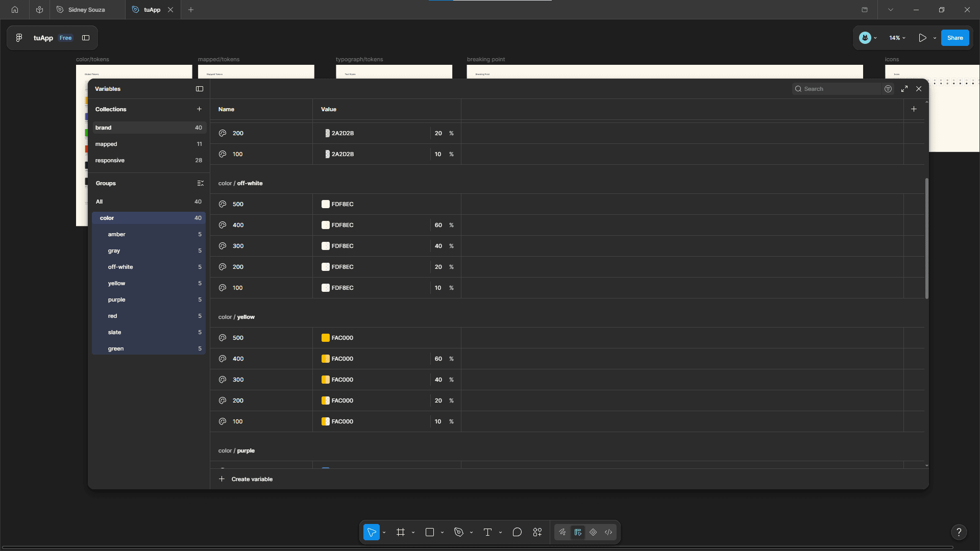Select the Frame tool in bottom toolbar

pos(401,532)
